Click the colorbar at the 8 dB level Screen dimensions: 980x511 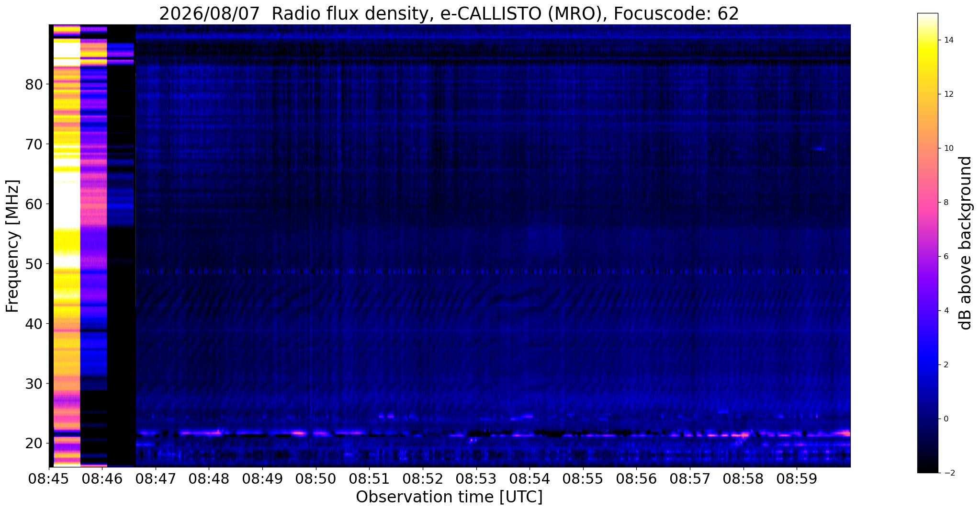point(927,203)
